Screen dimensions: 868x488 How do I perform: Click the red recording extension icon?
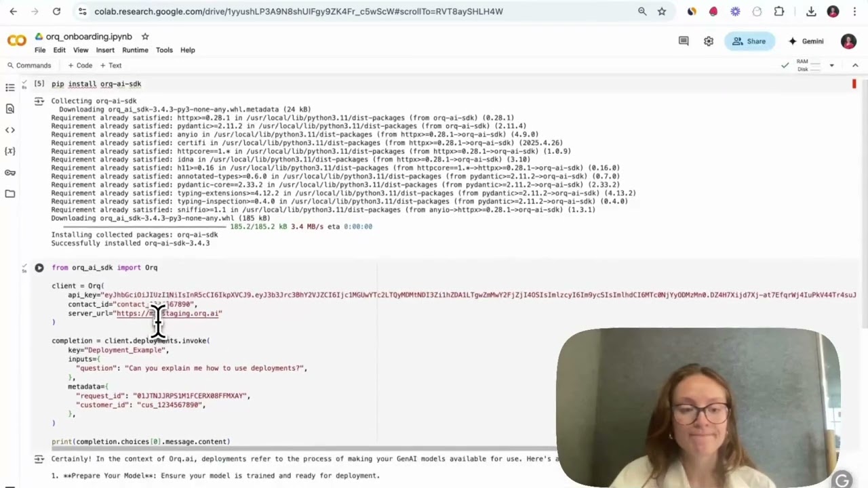click(x=713, y=12)
